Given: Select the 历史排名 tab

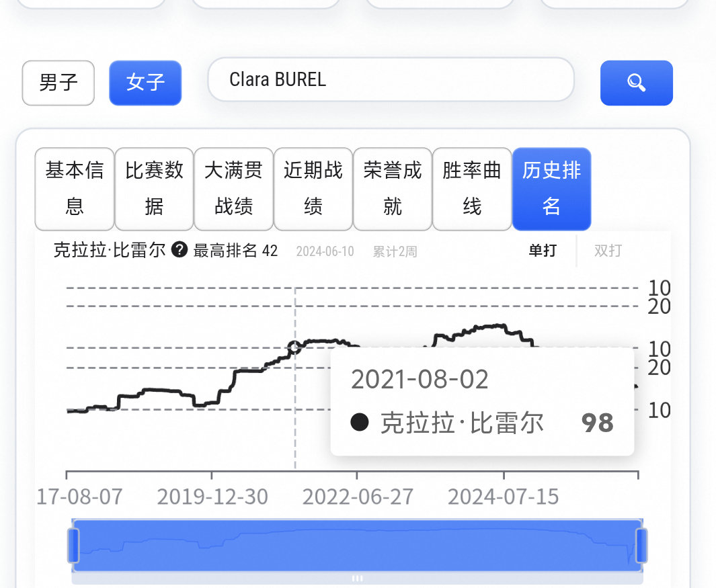Looking at the screenshot, I should click(x=551, y=189).
